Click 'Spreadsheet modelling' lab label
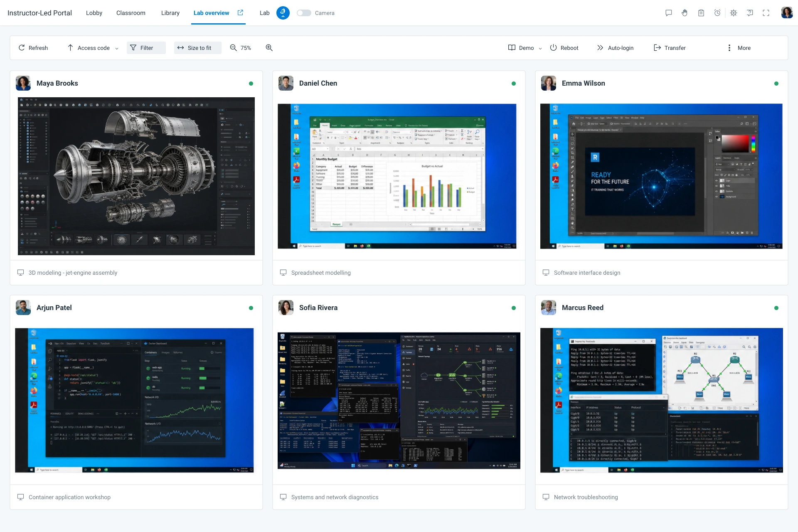The width and height of the screenshot is (798, 532). click(321, 273)
